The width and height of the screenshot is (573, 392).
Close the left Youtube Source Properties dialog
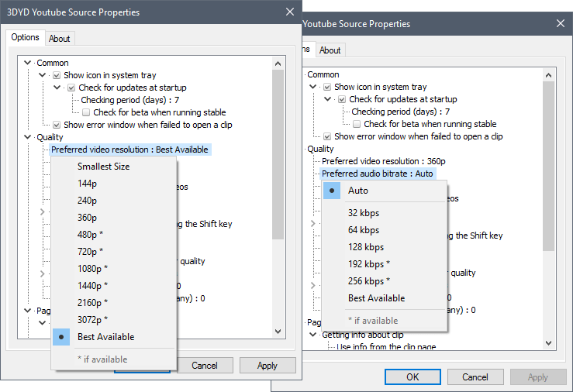click(289, 12)
